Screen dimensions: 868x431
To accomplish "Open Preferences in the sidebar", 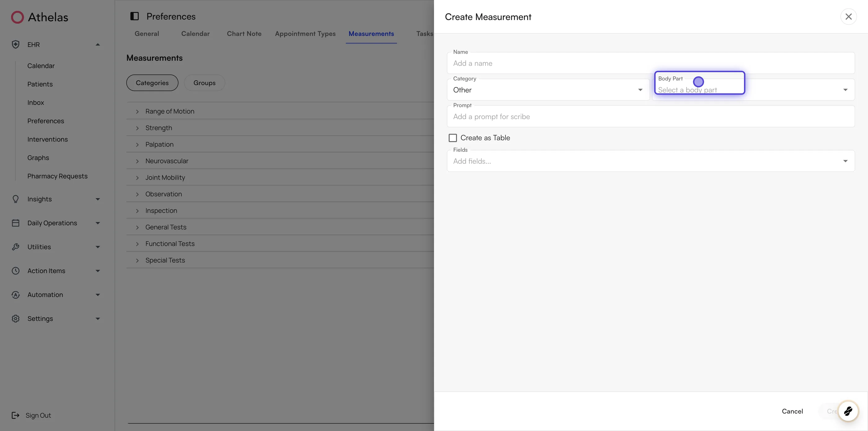I will coord(46,121).
